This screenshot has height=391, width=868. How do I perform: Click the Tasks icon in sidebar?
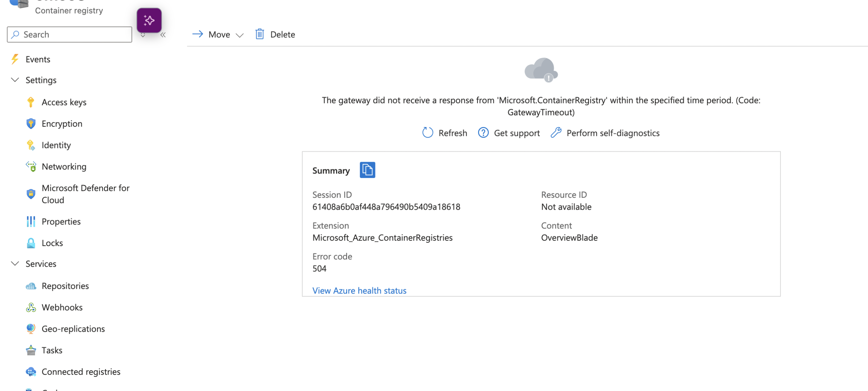[x=31, y=350]
